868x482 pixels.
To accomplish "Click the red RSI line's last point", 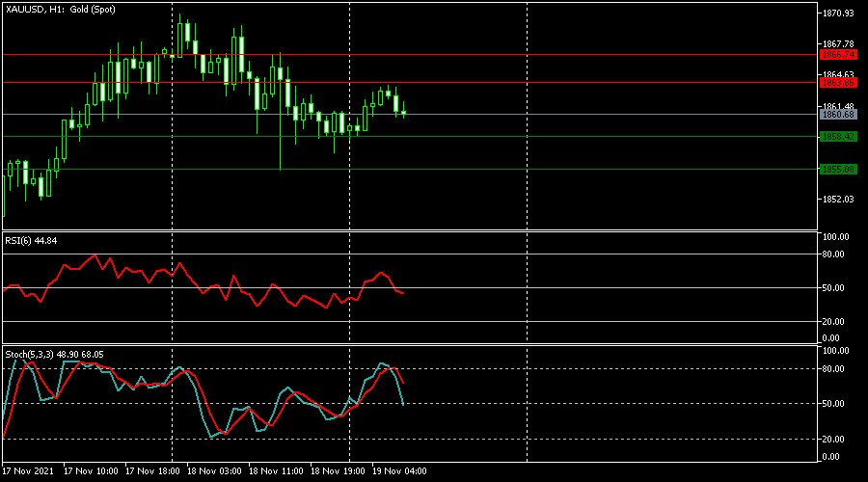I will pos(403,293).
